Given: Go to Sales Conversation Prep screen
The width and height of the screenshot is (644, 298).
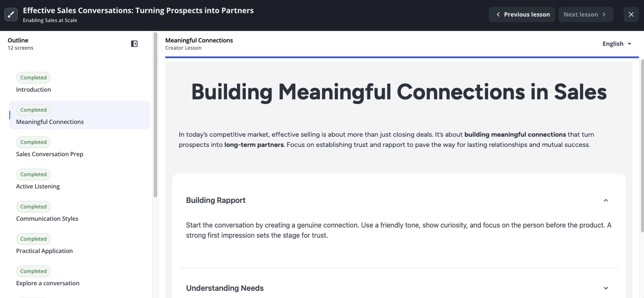Looking at the screenshot, I should coord(50,154).
